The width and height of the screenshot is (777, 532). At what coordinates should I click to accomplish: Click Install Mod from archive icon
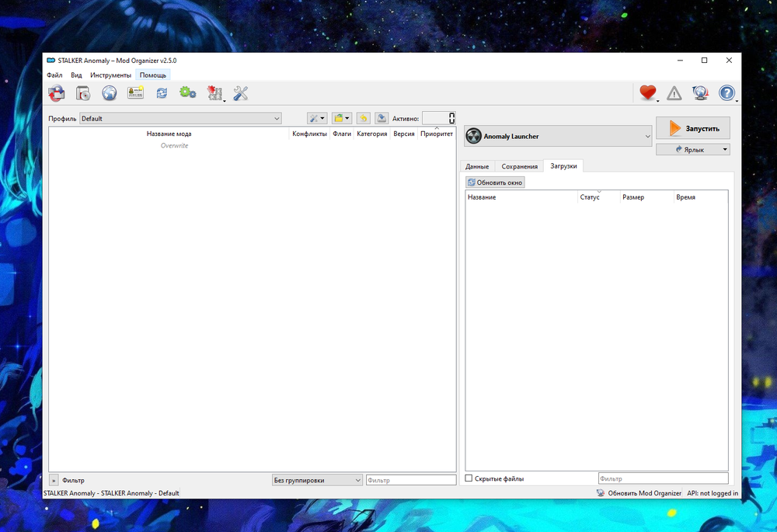tap(83, 93)
